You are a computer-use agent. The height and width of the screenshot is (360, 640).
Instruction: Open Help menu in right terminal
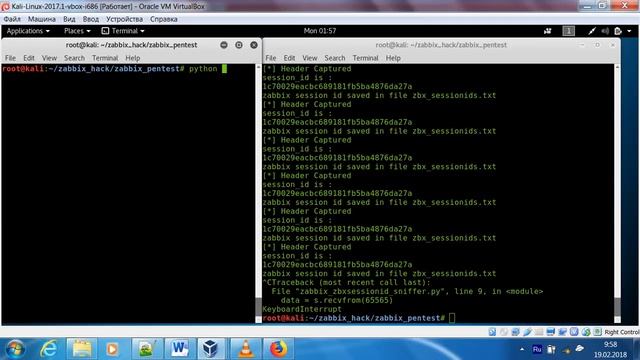tap(393, 58)
